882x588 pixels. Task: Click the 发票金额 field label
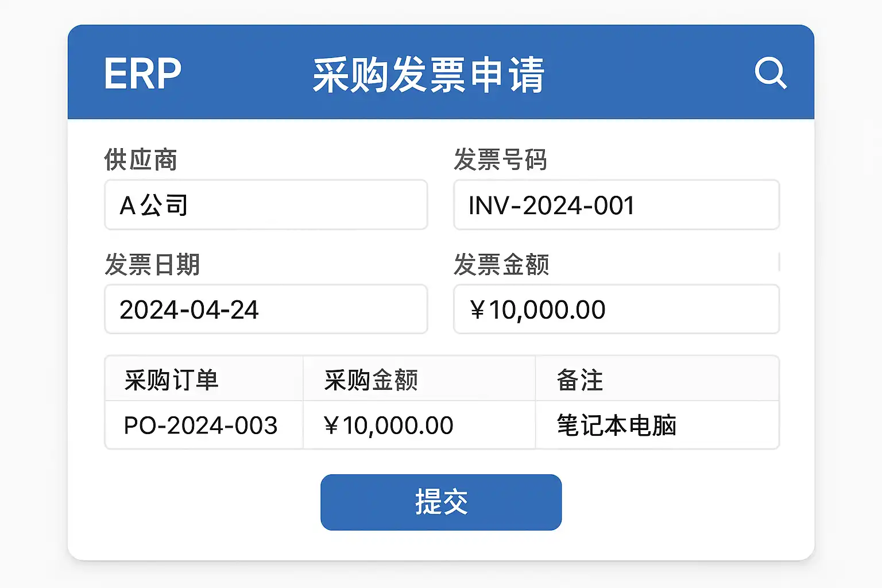[x=501, y=265]
